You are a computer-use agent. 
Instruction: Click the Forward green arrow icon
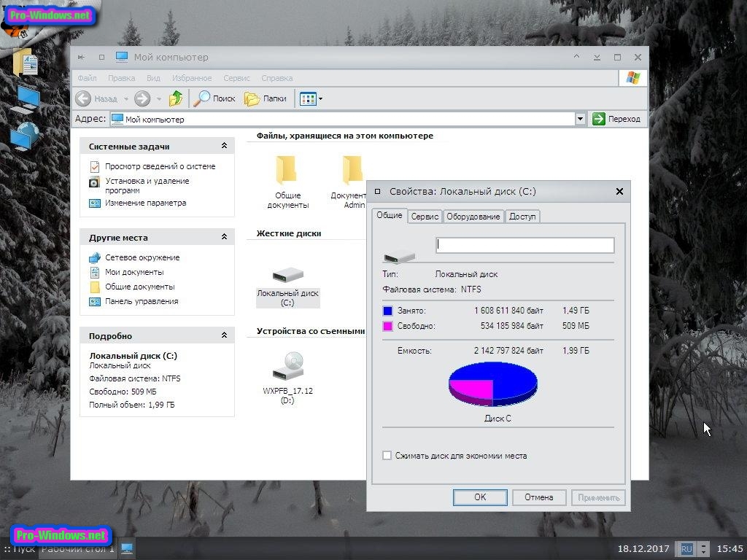tap(142, 98)
